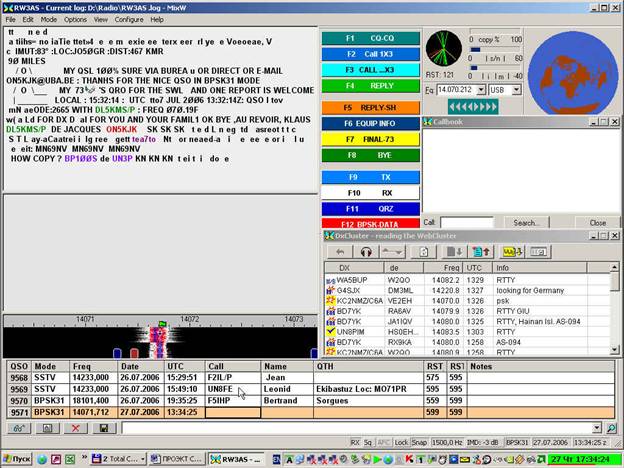
Task: Click the cyan page upload icon in DxCluster
Action: tap(481, 252)
